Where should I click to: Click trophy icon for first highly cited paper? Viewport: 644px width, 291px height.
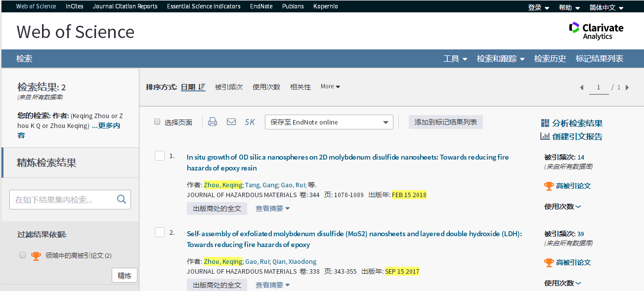(549, 186)
